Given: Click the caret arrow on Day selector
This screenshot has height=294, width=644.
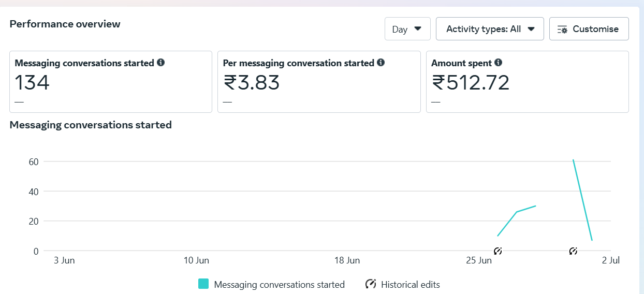Looking at the screenshot, I should (x=418, y=29).
